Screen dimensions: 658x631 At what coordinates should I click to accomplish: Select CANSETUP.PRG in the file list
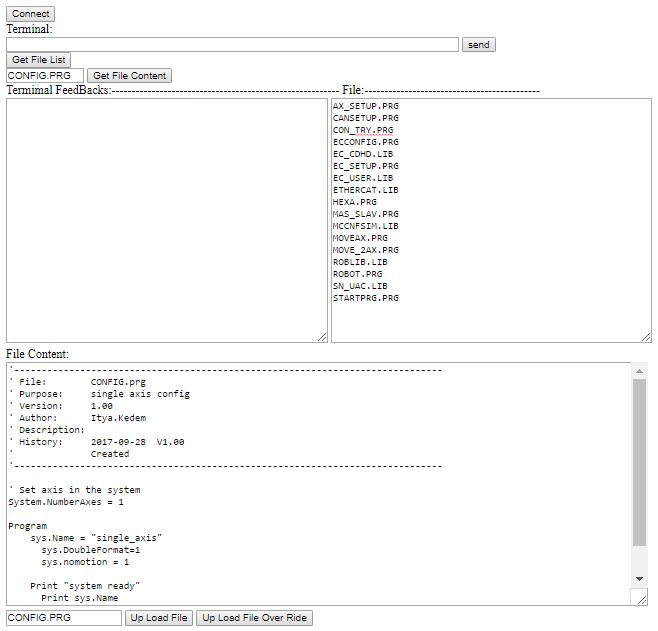pyautogui.click(x=366, y=118)
